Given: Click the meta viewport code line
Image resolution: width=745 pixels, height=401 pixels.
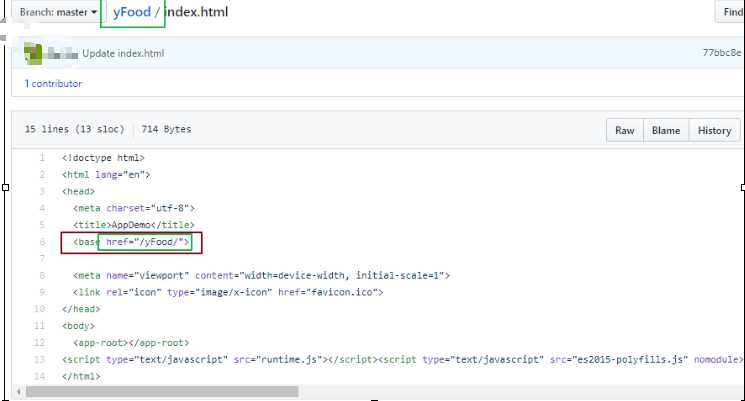Looking at the screenshot, I should [x=261, y=276].
